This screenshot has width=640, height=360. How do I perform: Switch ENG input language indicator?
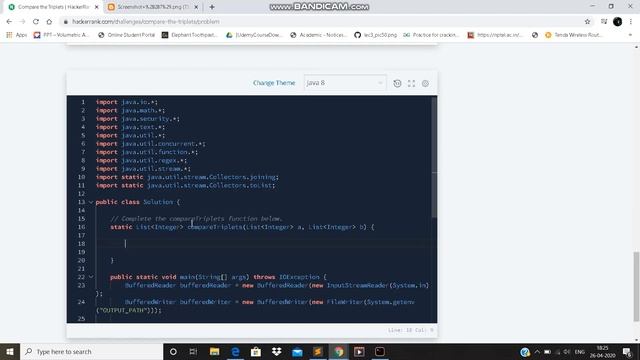click(580, 351)
